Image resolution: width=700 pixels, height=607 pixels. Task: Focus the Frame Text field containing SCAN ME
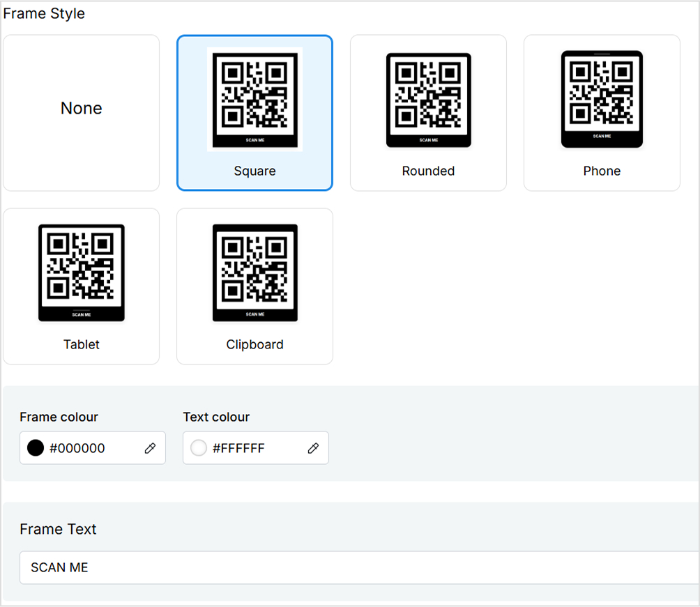click(360, 567)
